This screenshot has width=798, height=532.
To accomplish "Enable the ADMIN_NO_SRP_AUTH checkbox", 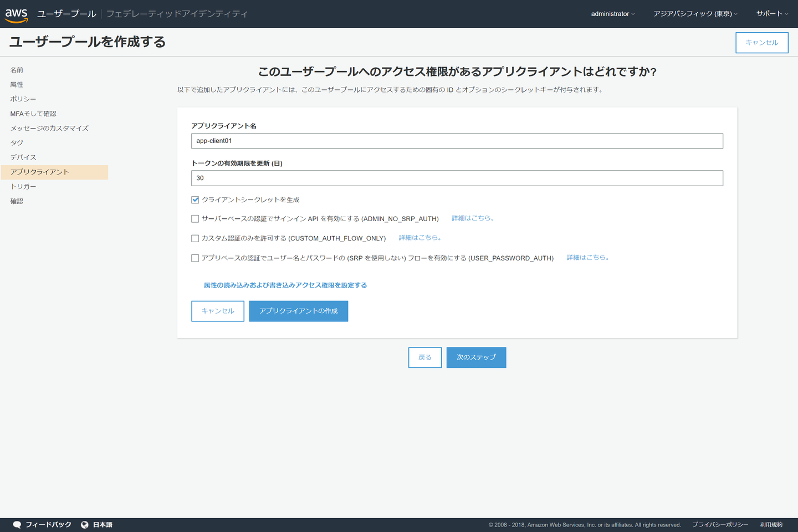I will (195, 219).
